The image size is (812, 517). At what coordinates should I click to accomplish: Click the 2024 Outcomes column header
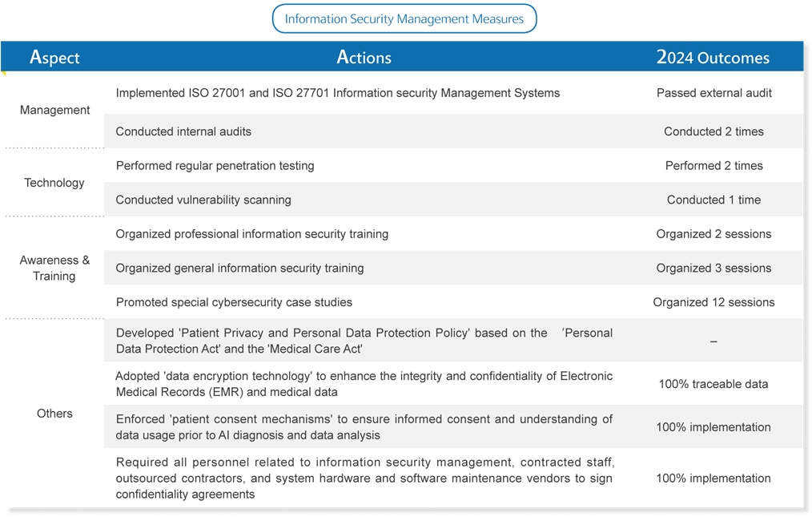[713, 58]
